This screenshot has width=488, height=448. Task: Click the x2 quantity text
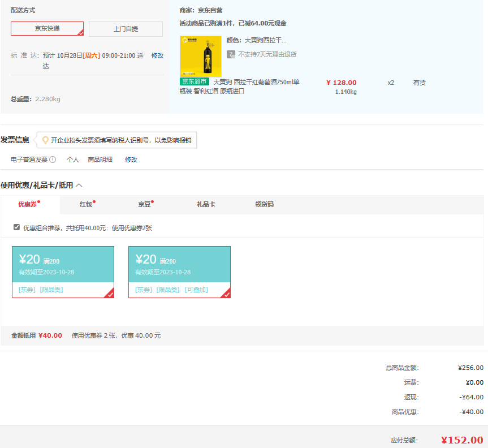(x=391, y=83)
